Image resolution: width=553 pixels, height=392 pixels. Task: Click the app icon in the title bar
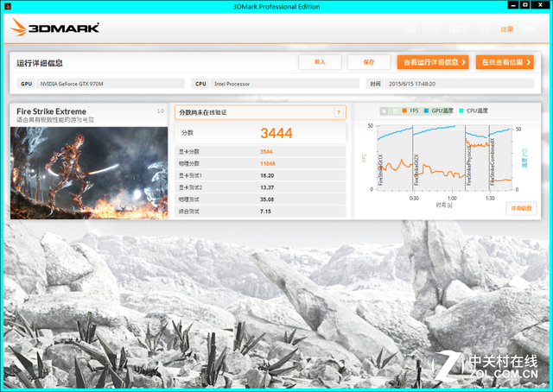(8, 6)
